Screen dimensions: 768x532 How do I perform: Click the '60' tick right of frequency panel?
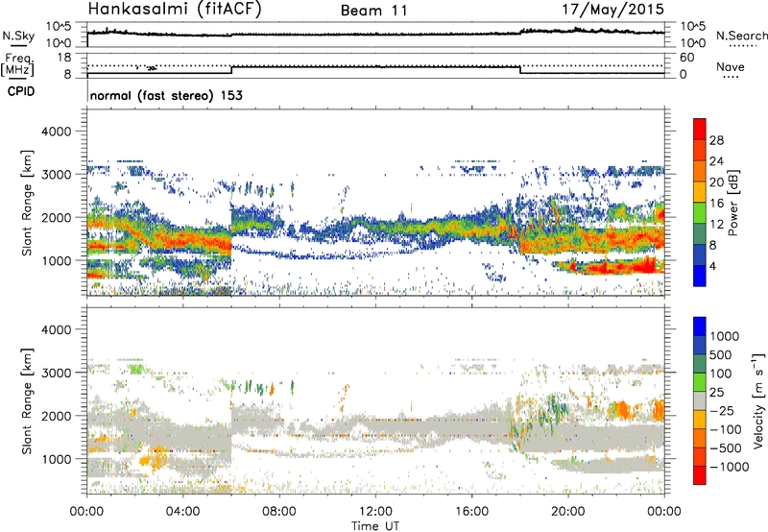click(686, 58)
